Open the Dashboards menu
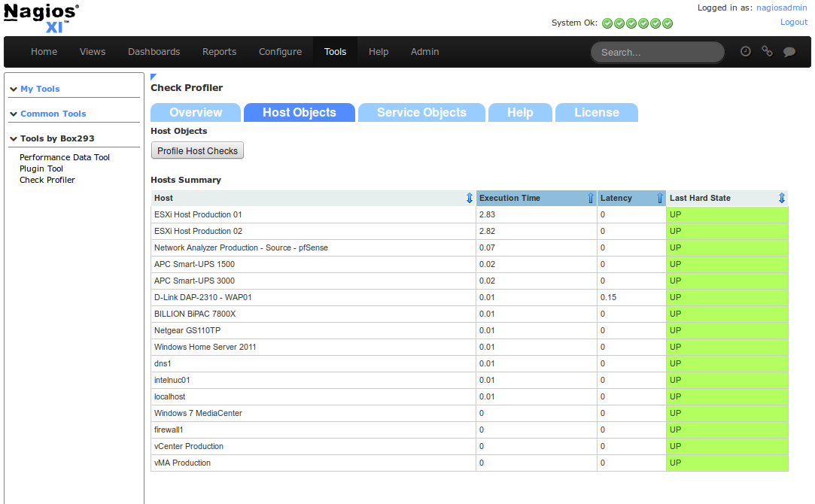The height and width of the screenshot is (504, 815). 154,52
